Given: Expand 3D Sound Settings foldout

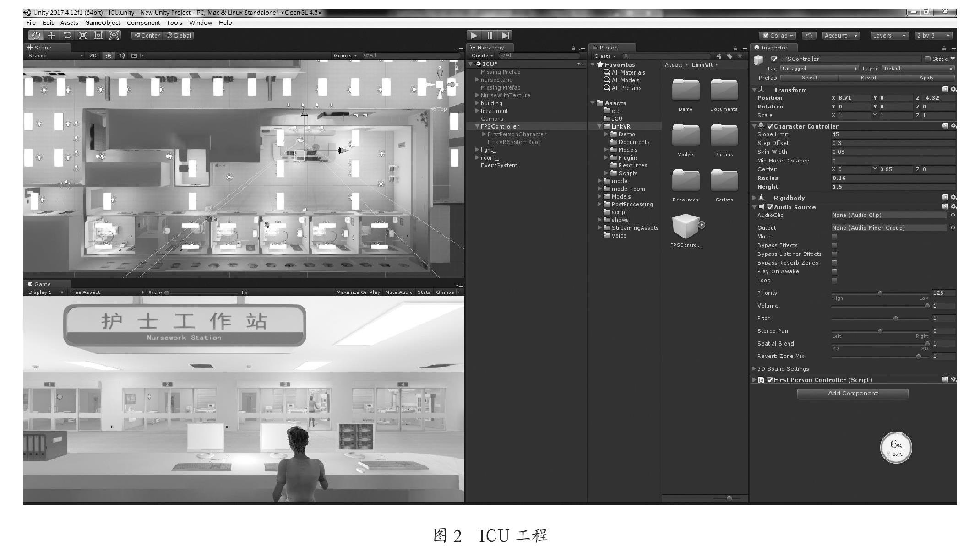Looking at the screenshot, I should (x=754, y=368).
